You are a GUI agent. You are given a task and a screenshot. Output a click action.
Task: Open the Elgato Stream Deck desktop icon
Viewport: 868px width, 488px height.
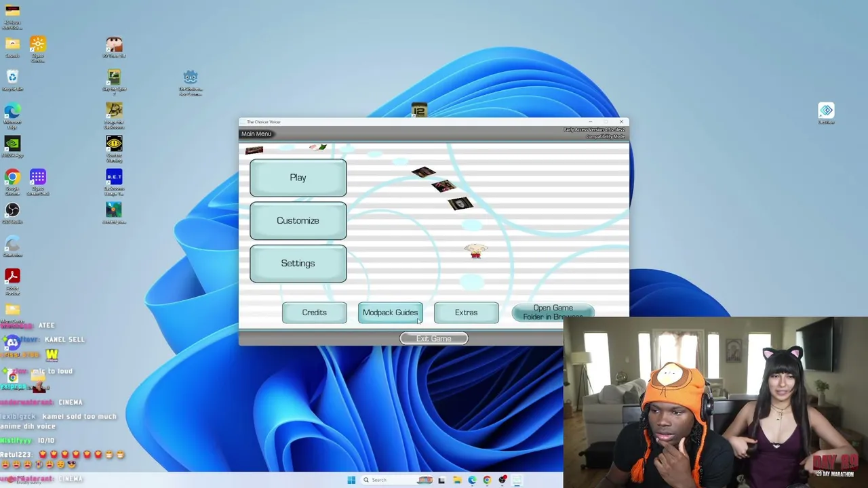click(38, 182)
